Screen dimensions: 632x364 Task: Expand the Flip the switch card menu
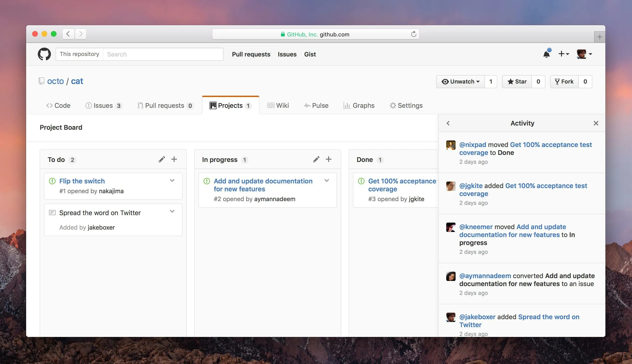tap(172, 181)
